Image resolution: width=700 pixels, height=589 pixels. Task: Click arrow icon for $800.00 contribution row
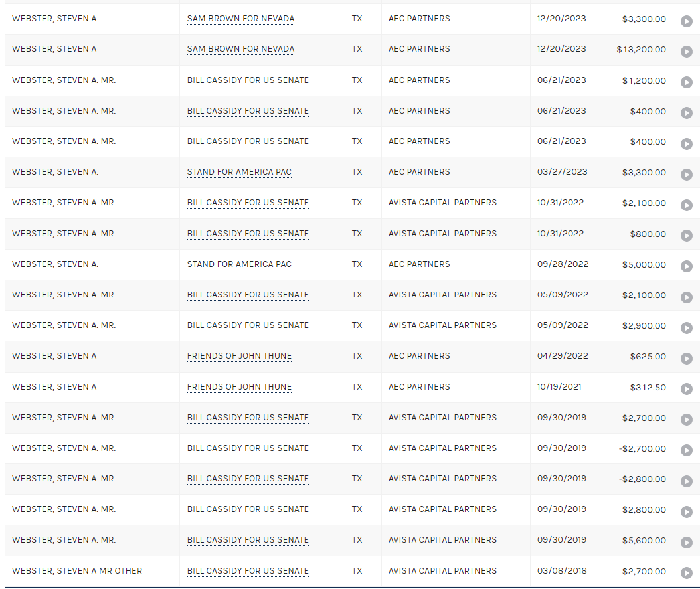(686, 236)
